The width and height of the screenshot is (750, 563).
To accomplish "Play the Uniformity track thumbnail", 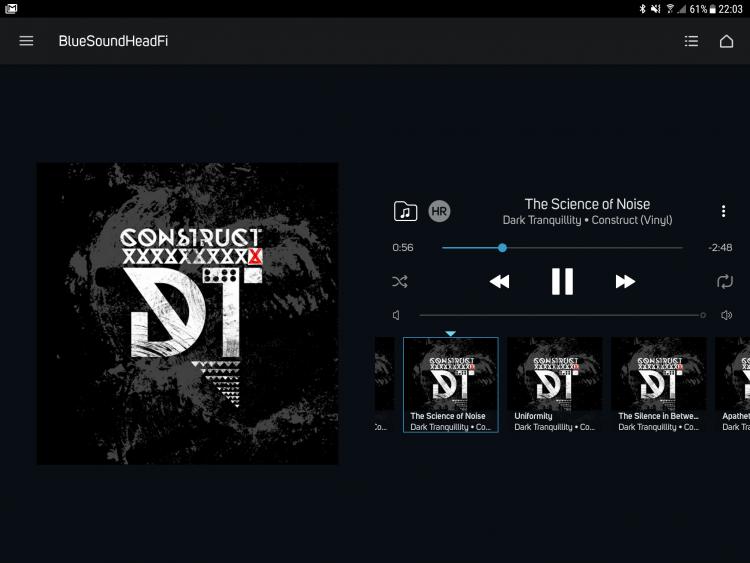I will coord(555,385).
